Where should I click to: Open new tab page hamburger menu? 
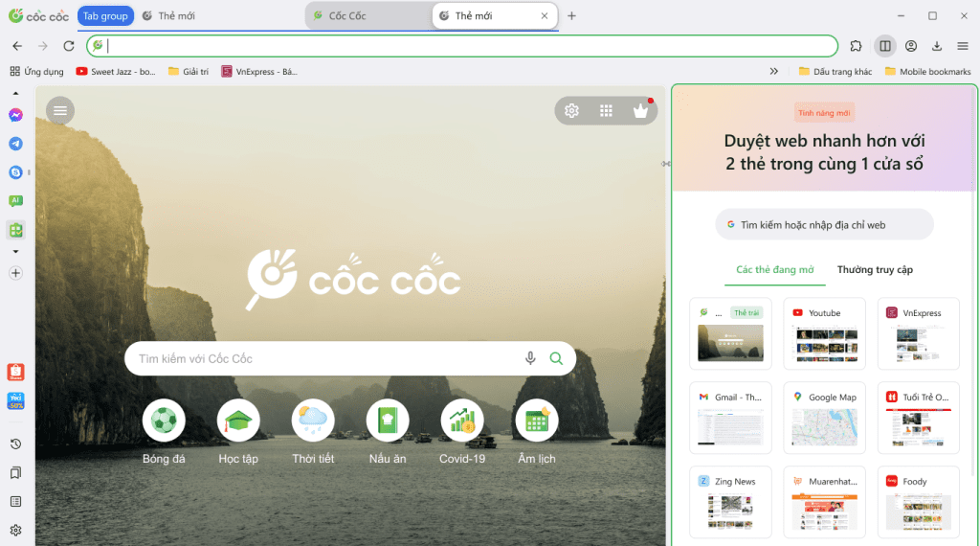click(x=60, y=111)
